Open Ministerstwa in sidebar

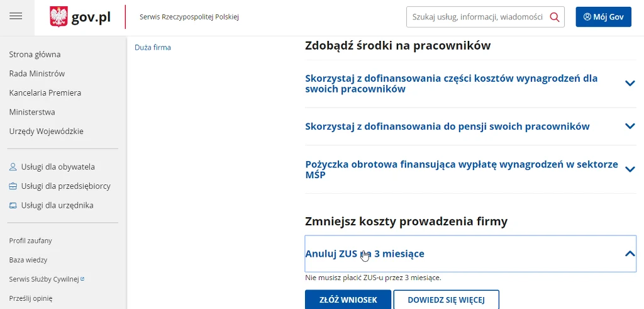tap(32, 112)
